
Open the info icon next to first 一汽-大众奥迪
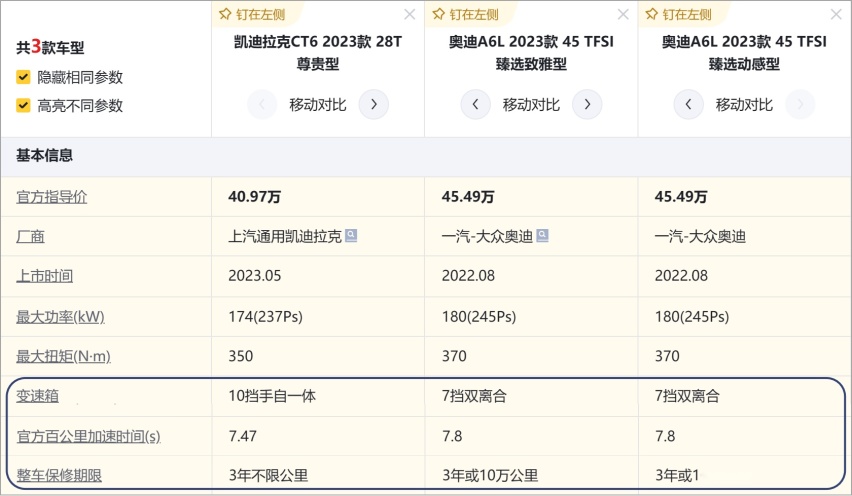542,235
